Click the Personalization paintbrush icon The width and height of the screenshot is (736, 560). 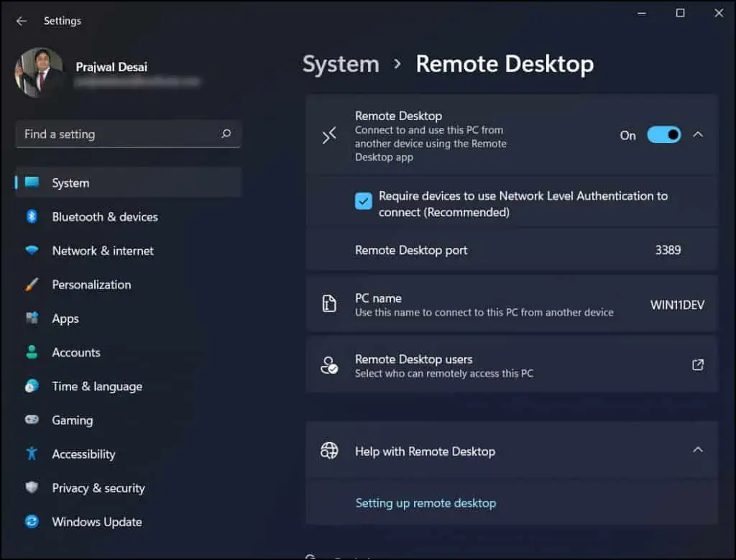click(32, 285)
